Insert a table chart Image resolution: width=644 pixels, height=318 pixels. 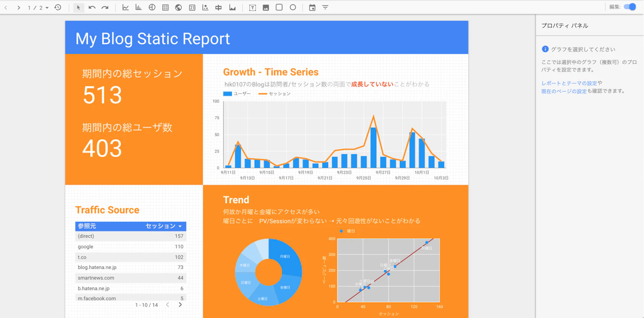(166, 7)
